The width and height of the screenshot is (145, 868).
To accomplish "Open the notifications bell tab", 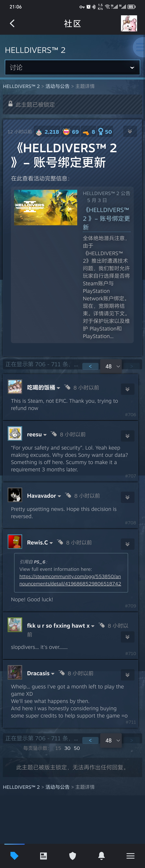I will point(101,855).
